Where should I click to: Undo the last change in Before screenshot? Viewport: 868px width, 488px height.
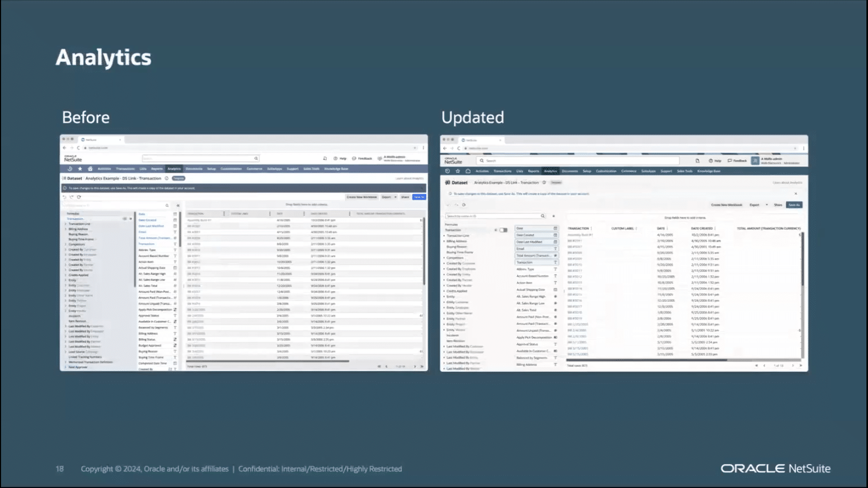point(65,197)
